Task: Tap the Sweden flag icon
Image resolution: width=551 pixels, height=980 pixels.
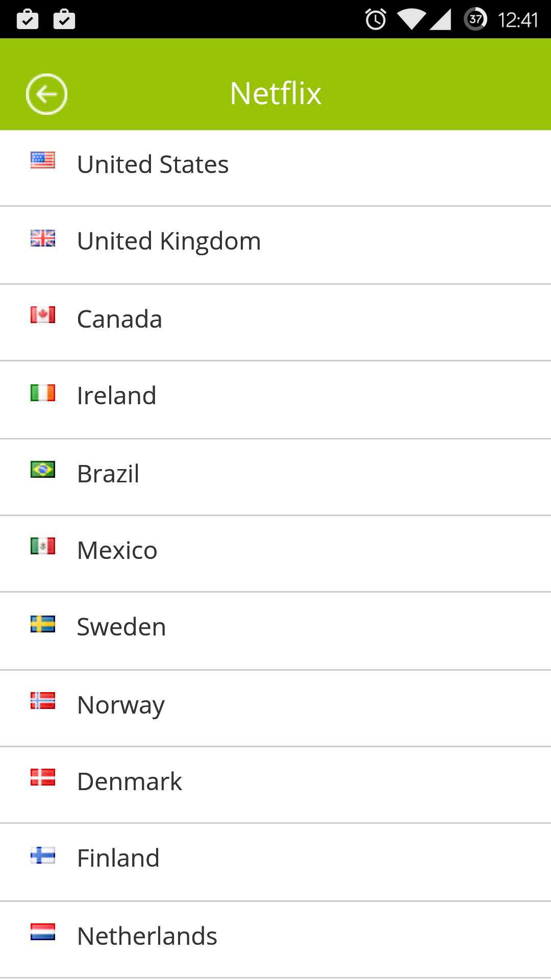Action: (x=43, y=624)
